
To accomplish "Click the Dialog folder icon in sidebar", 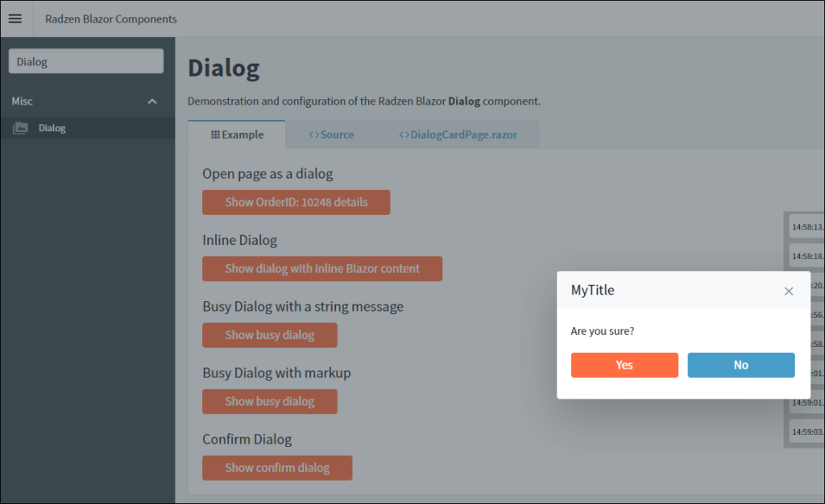I will pos(21,128).
